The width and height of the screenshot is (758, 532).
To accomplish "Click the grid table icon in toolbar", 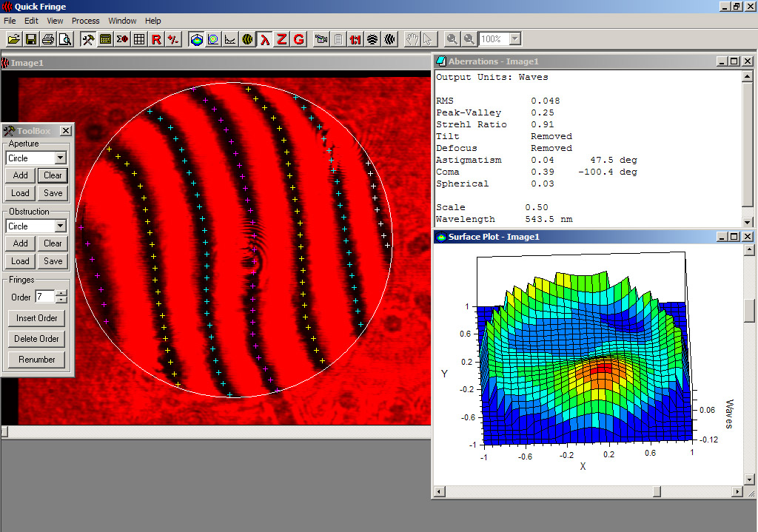I will [139, 39].
